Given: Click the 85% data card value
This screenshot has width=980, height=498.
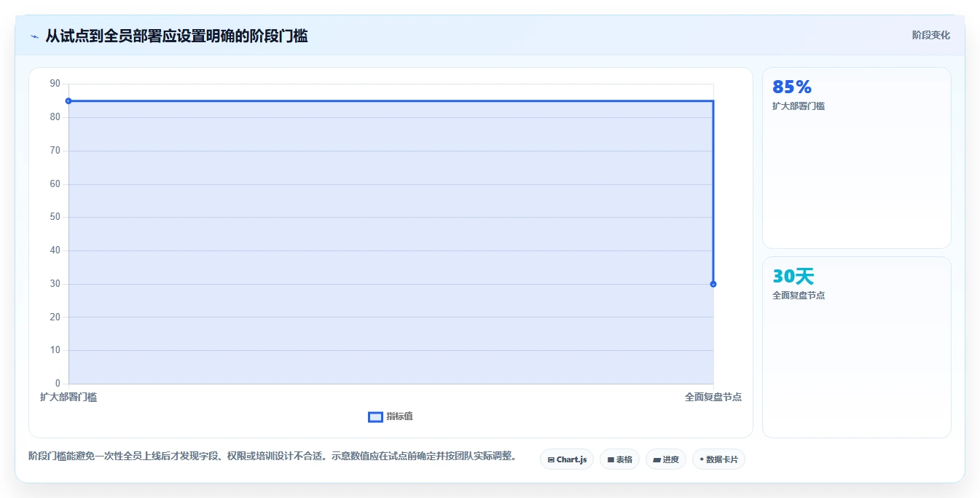Looking at the screenshot, I should pyautogui.click(x=792, y=87).
